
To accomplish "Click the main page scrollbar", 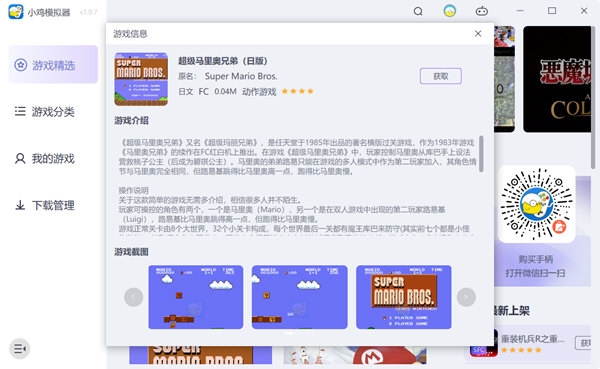I will coord(593,98).
